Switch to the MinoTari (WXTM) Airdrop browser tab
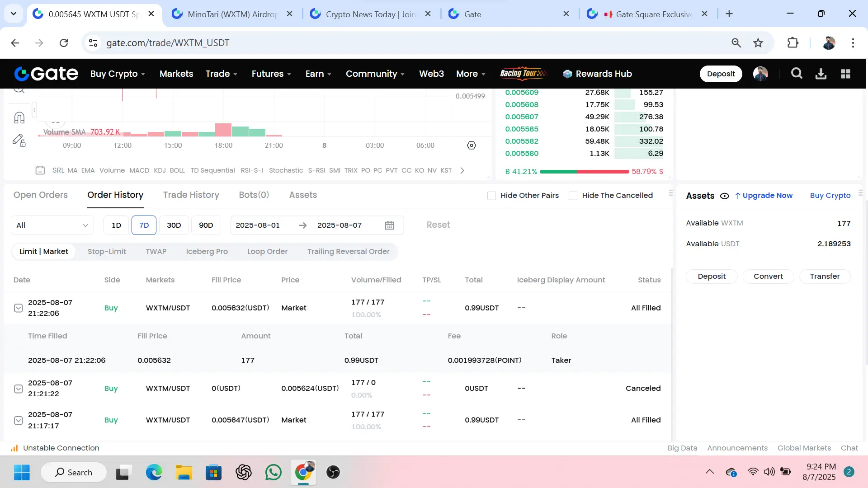 coord(232,14)
